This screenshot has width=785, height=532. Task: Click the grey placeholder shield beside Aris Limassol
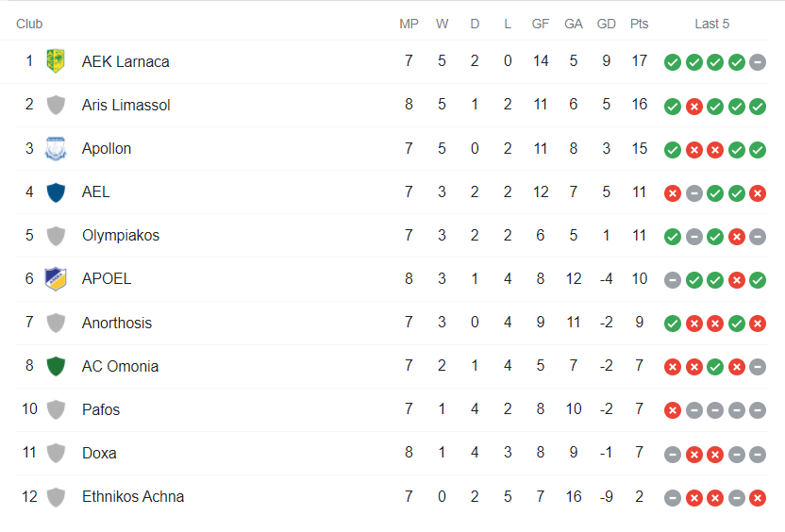56,105
